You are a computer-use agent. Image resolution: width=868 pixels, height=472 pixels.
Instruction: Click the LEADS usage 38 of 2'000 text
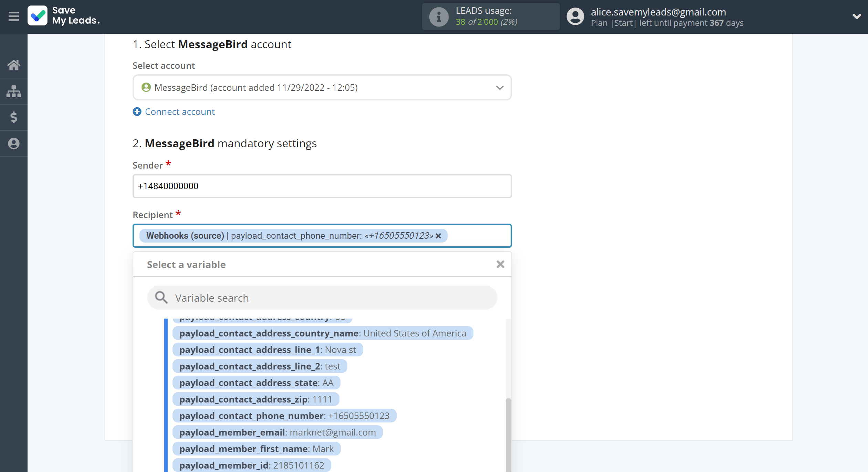coord(486,22)
